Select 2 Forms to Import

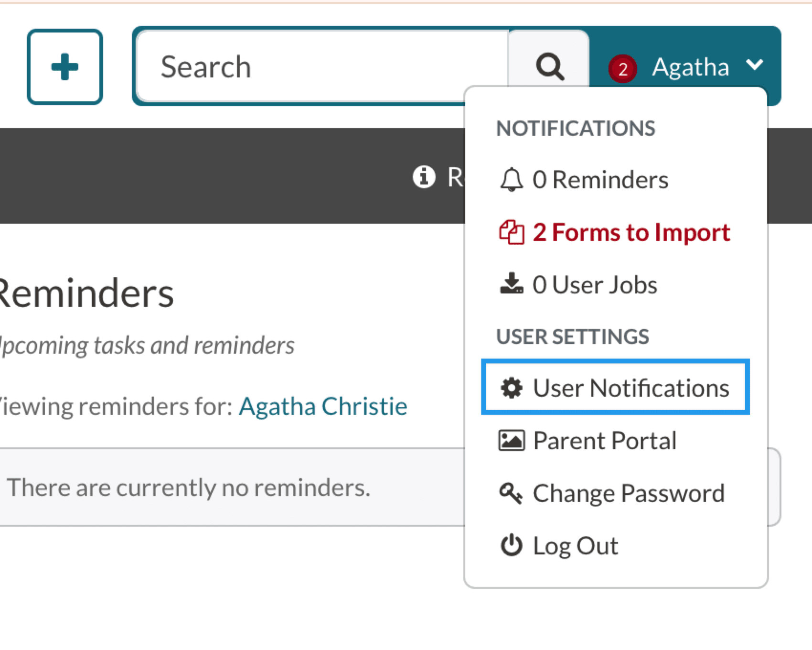coord(631,233)
